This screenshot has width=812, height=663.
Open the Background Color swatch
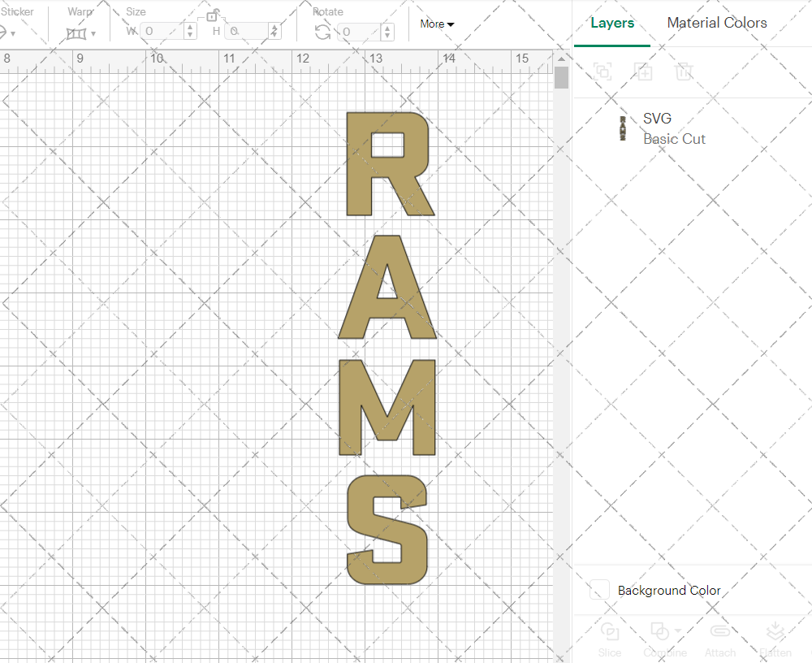[x=599, y=590]
